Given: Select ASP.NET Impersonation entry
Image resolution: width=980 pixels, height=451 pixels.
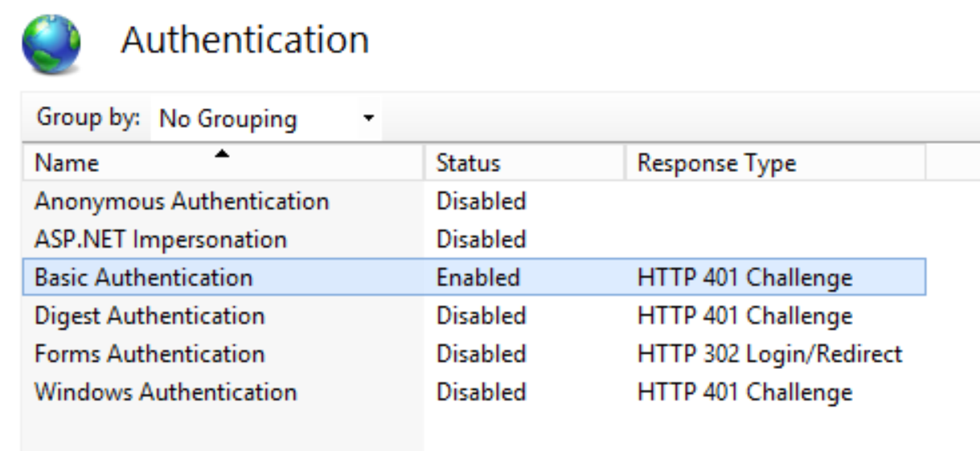Looking at the screenshot, I should click(161, 240).
